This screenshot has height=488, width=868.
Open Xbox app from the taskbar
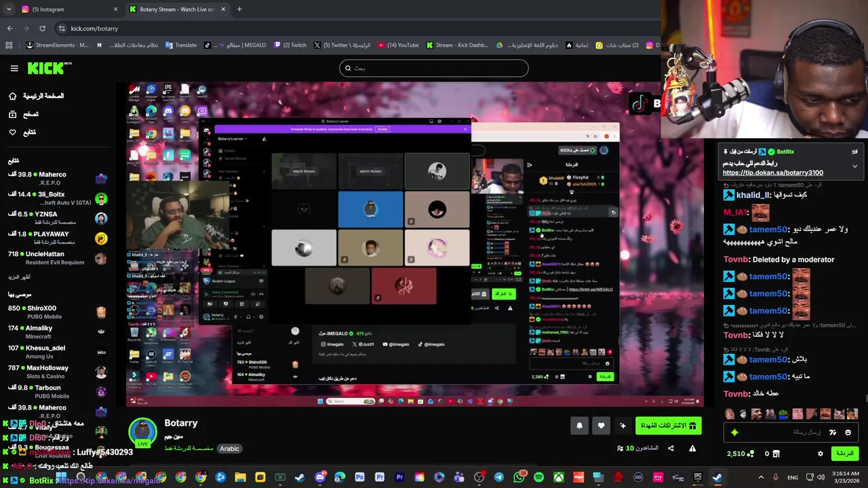pyautogui.click(x=558, y=477)
